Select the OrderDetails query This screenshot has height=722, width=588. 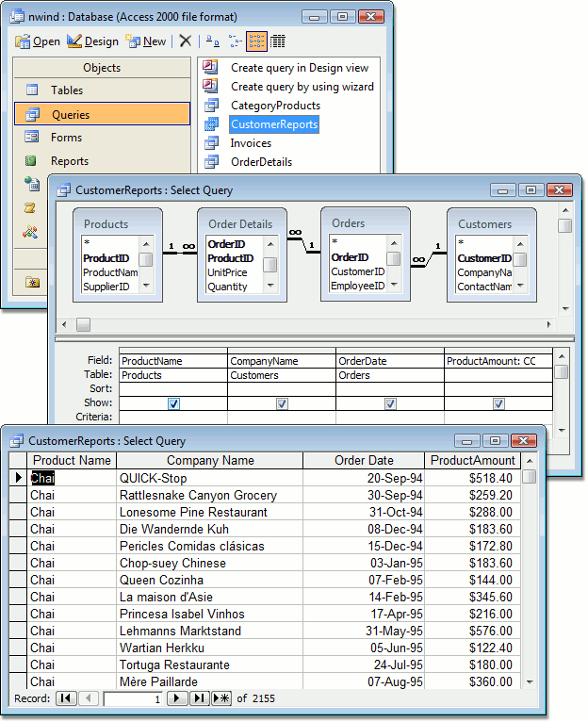[261, 162]
